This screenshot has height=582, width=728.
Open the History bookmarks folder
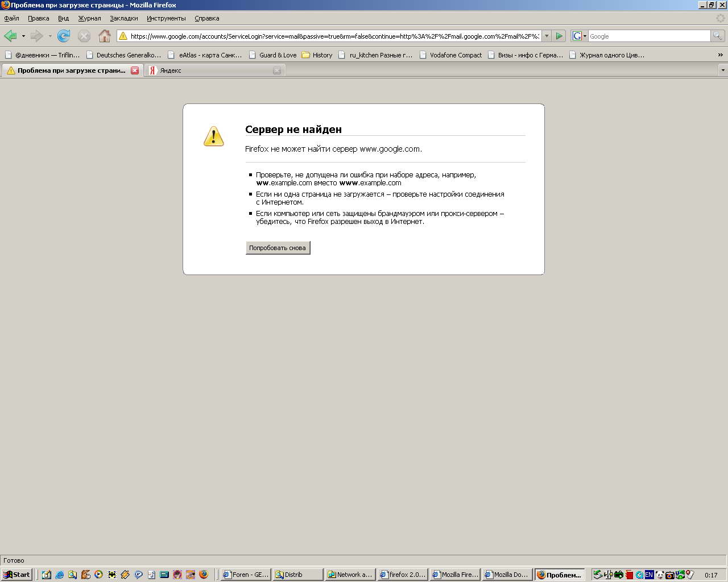pyautogui.click(x=317, y=55)
